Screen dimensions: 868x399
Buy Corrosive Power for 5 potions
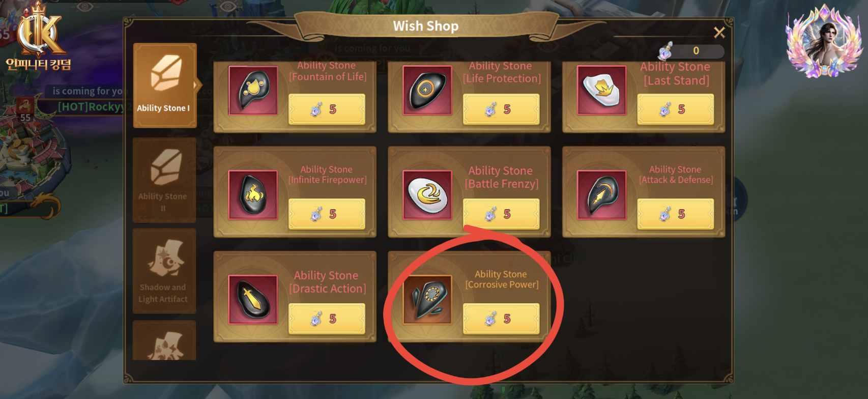(501, 319)
